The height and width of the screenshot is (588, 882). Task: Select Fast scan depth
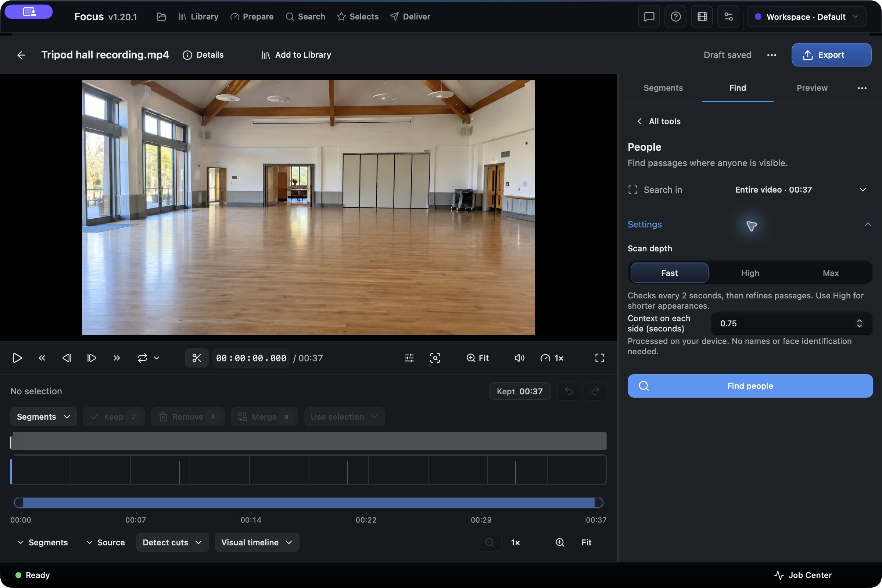click(x=669, y=273)
